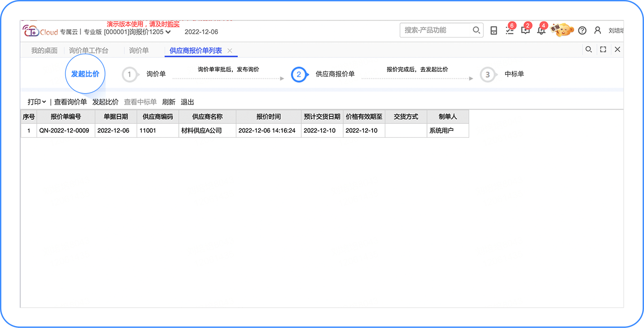Click the user profile icon
The width and height of the screenshot is (644, 328).
pos(597,30)
